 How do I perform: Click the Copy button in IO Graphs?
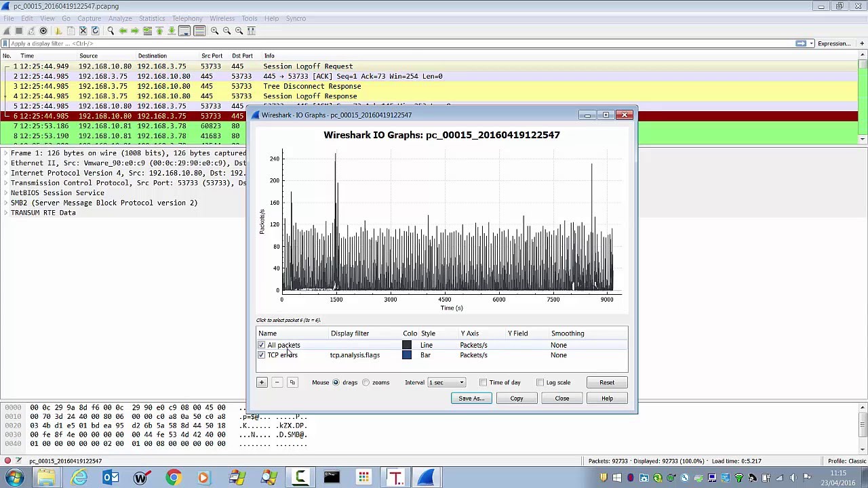pyautogui.click(x=517, y=399)
